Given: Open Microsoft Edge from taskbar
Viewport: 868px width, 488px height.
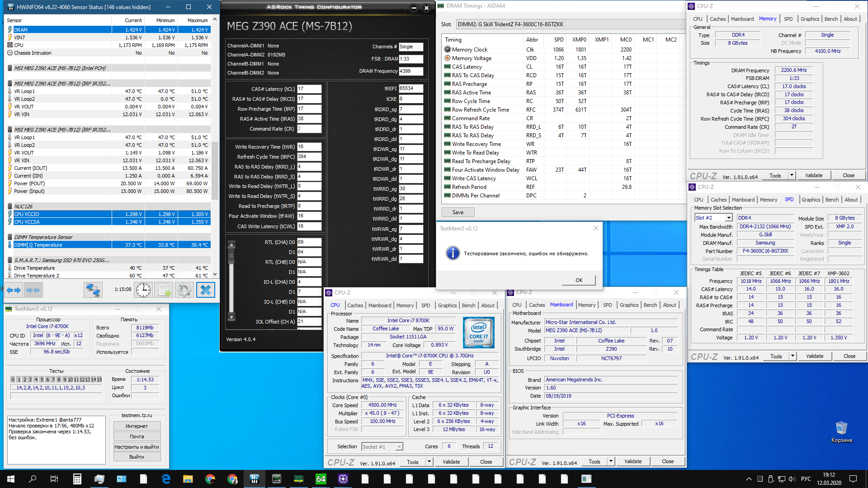Looking at the screenshot, I should [x=166, y=479].
